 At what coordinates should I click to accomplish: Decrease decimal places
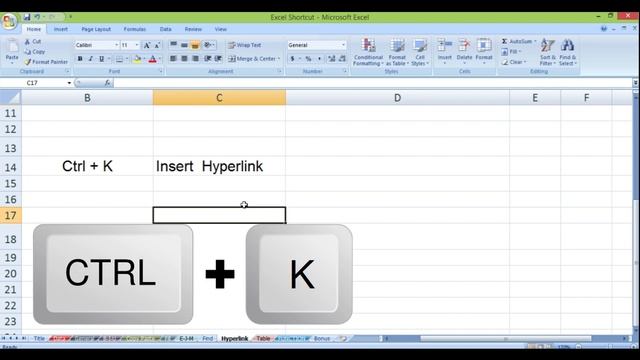point(342,59)
